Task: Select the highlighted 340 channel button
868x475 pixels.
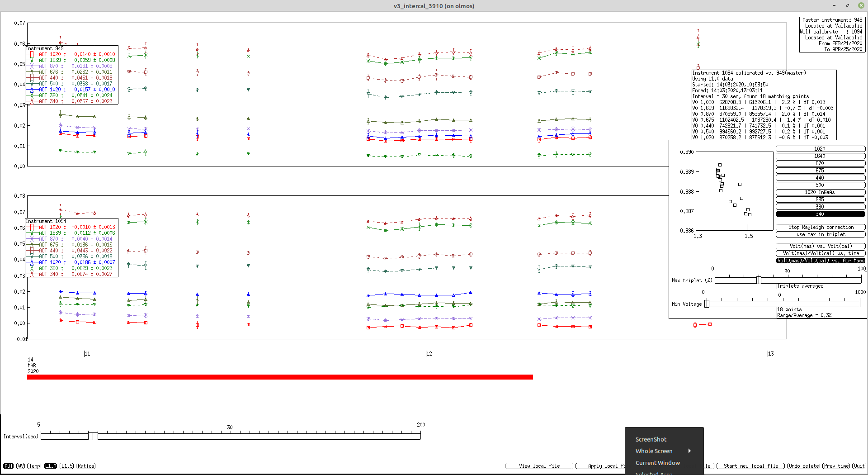Action: pos(820,214)
